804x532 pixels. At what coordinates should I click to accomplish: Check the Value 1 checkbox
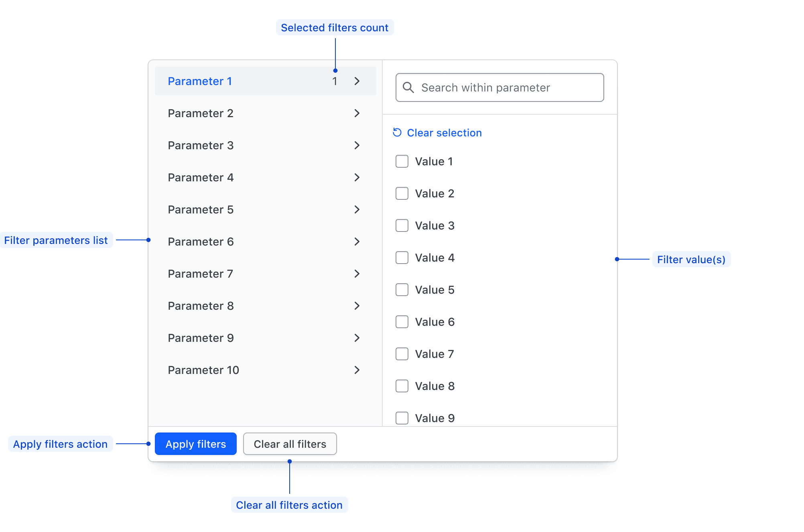(402, 161)
